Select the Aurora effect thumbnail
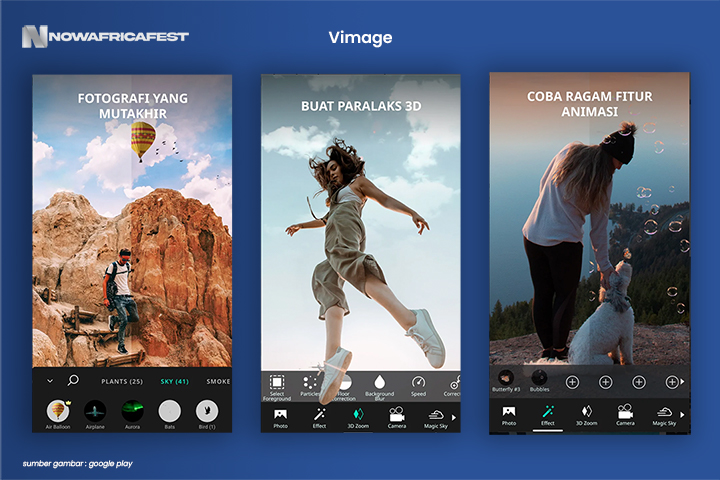Viewport: 720px width, 480px height. 132,411
